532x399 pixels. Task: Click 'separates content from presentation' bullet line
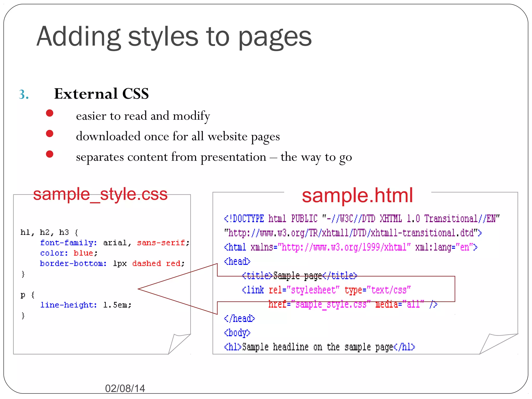tap(214, 157)
